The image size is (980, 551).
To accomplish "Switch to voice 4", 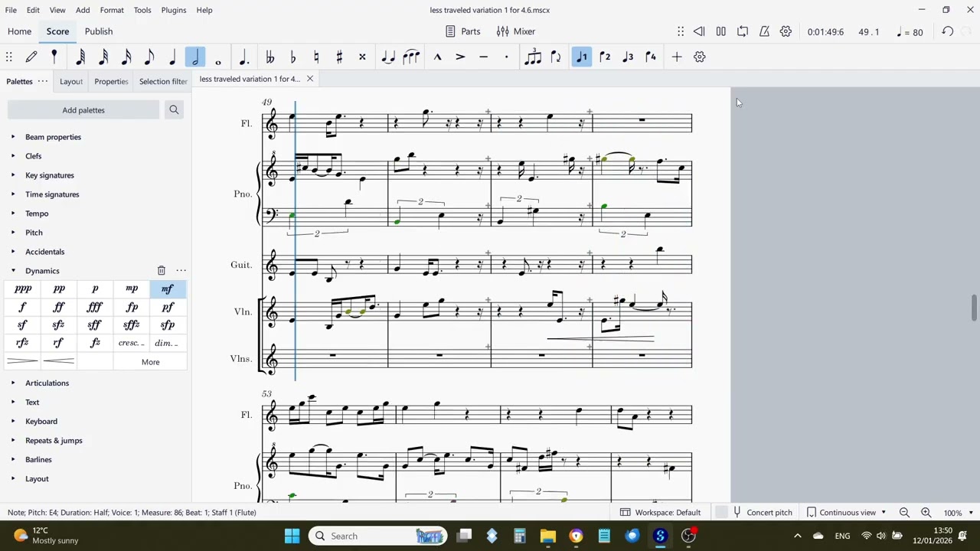I will [x=651, y=57].
